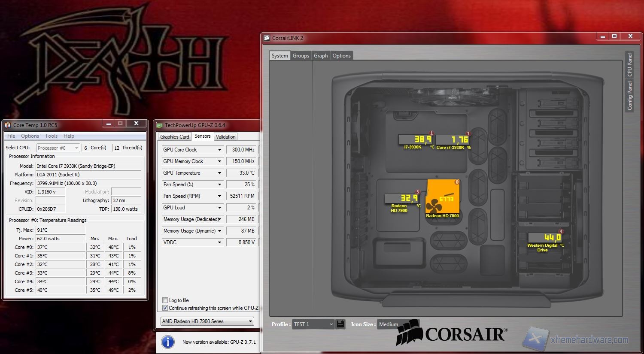This screenshot has height=354, width=644.
Task: Expand the GPU Temperature sensor dropdown
Action: pos(219,173)
